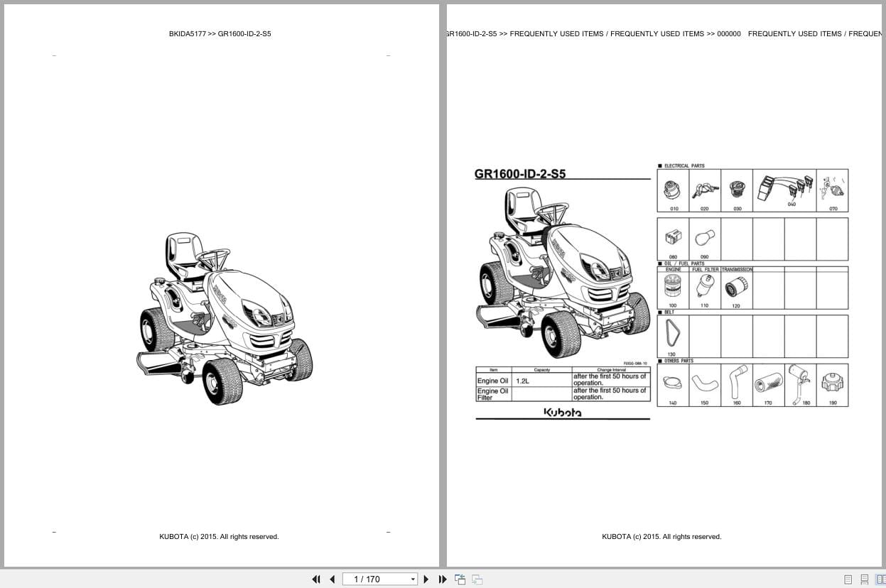
Task: Click the GR1600-ID-2-S5 title heading
Action: point(520,173)
